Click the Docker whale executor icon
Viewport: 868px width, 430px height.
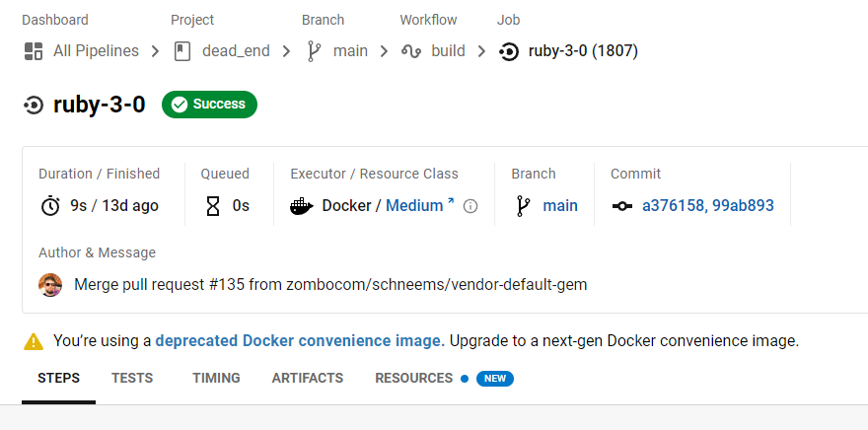coord(302,206)
